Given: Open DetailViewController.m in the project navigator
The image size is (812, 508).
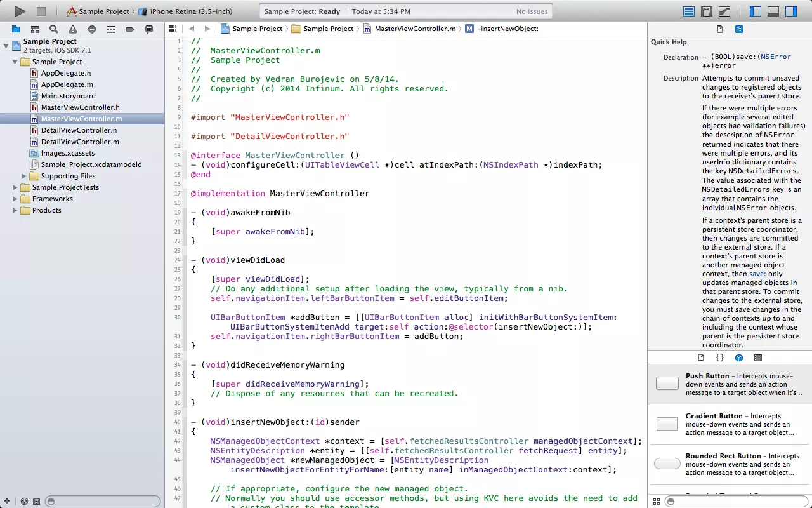Looking at the screenshot, I should [80, 142].
